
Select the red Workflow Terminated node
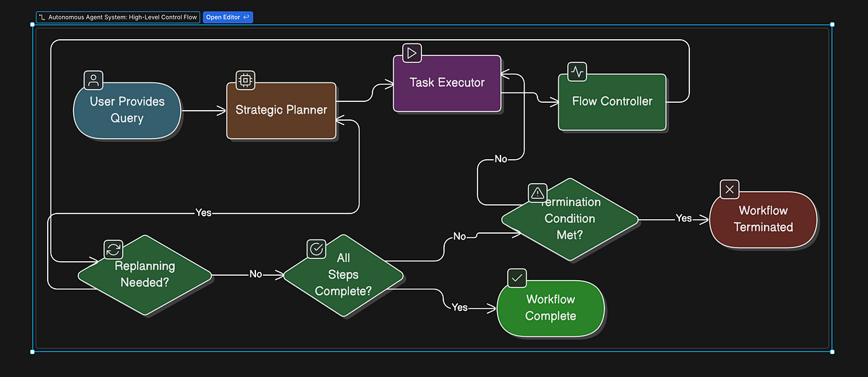763,220
